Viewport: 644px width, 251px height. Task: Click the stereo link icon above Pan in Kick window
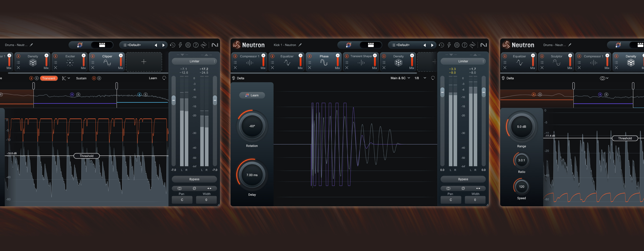448,188
